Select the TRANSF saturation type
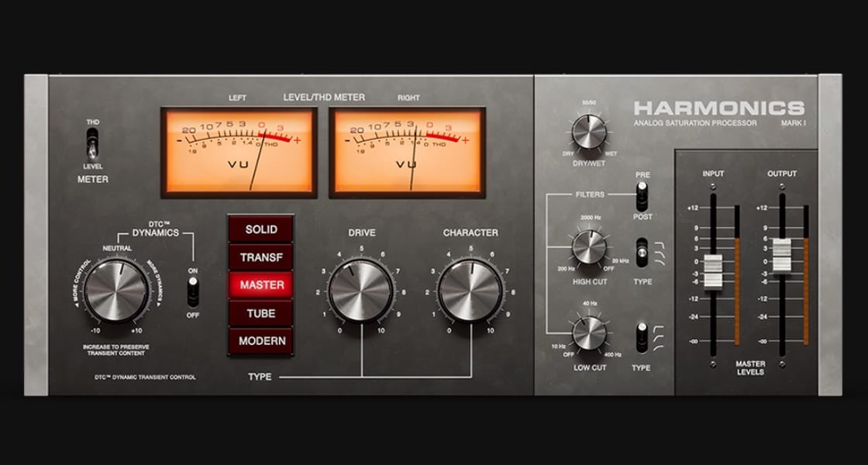 [261, 257]
